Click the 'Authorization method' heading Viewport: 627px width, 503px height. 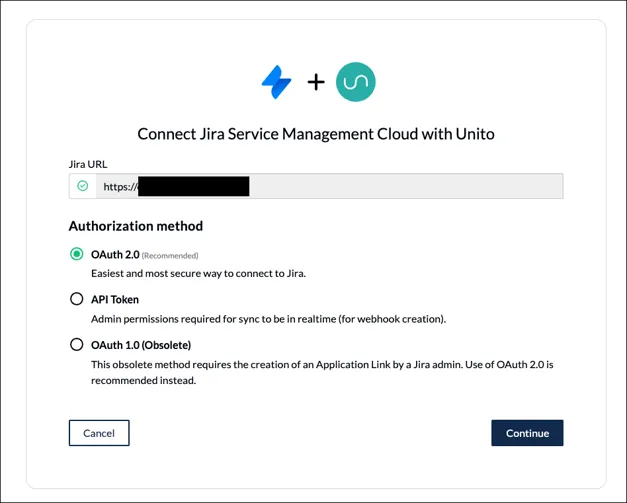click(x=136, y=226)
